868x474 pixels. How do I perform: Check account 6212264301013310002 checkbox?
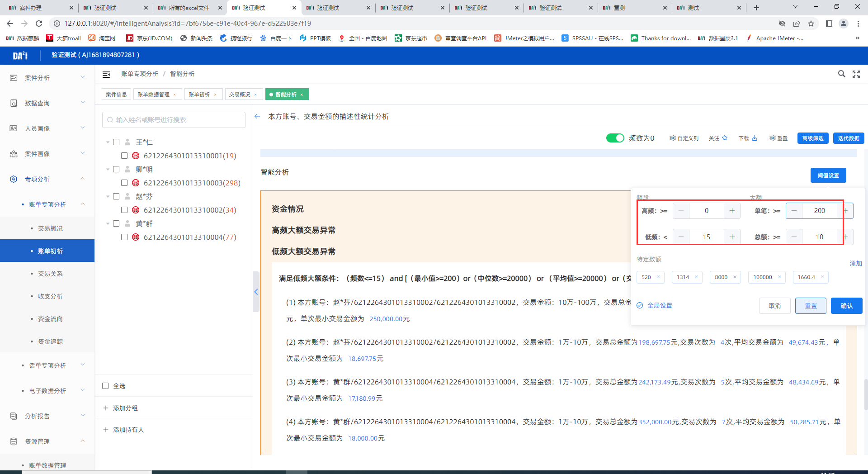pos(124,210)
